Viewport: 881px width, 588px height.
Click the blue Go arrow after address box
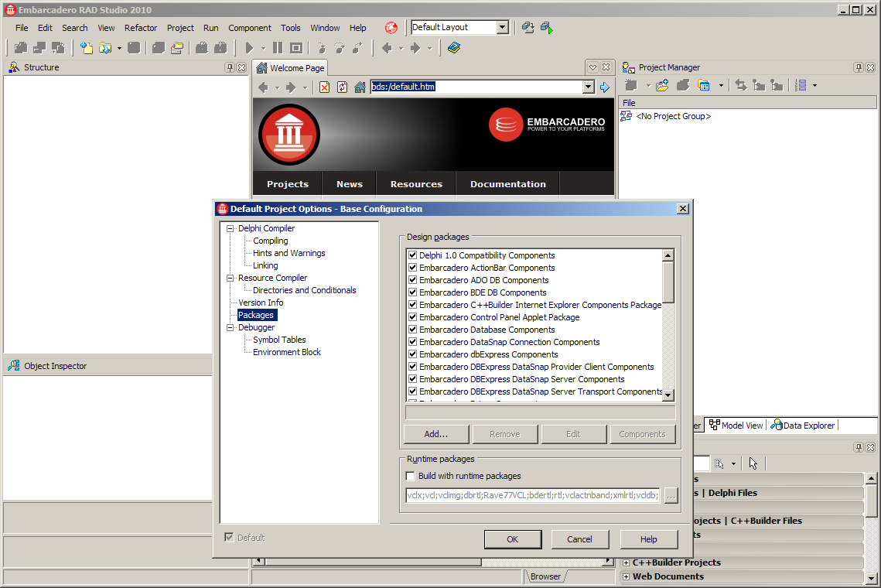click(x=605, y=87)
